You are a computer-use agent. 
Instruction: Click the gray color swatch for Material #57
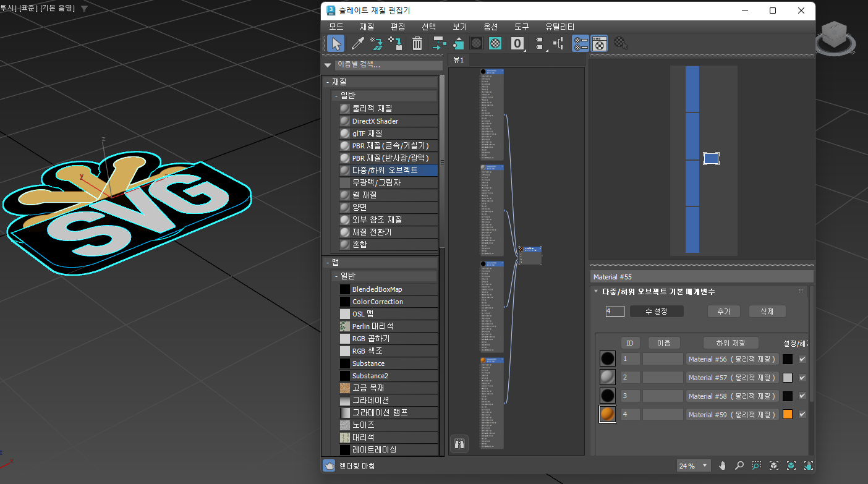click(788, 378)
